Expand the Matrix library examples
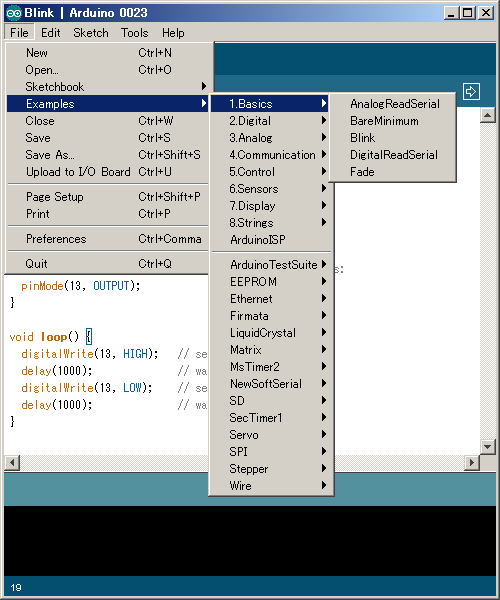Viewport: 500px width, 600px height. [271, 350]
